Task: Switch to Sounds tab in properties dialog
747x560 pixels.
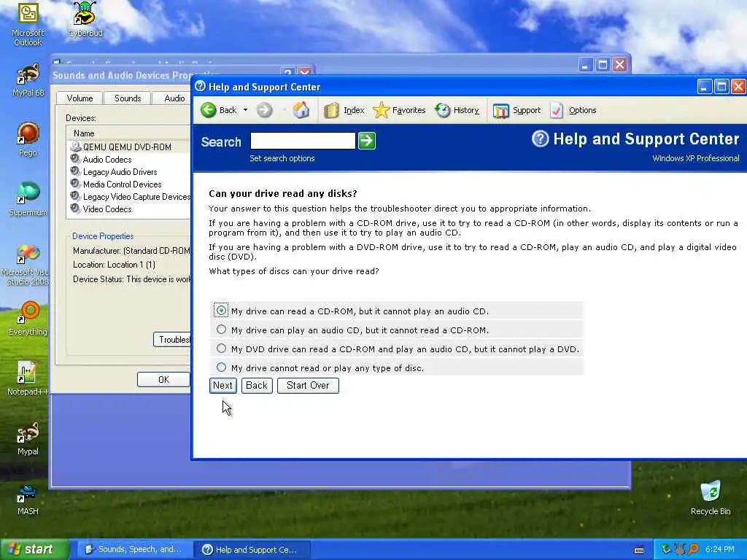Action: (x=128, y=98)
